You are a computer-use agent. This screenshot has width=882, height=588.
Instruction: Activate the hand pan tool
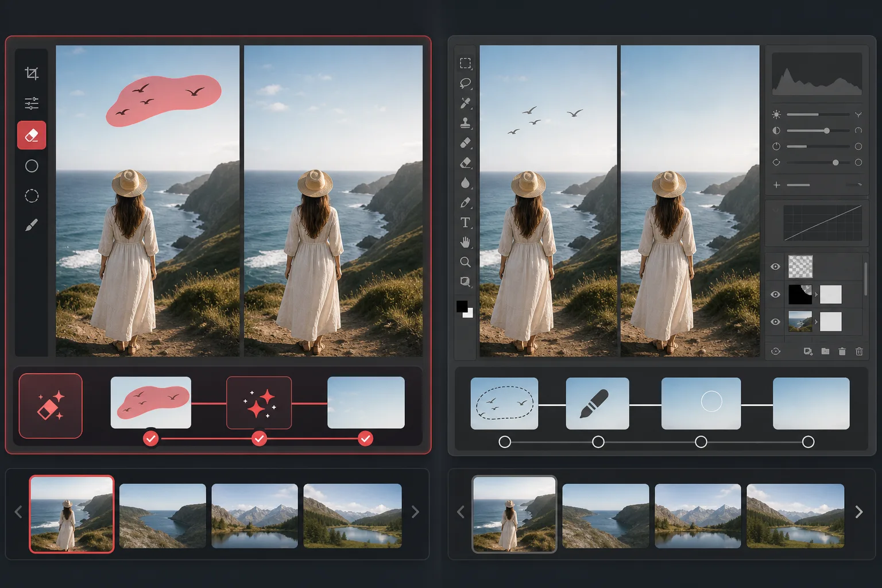click(x=465, y=242)
